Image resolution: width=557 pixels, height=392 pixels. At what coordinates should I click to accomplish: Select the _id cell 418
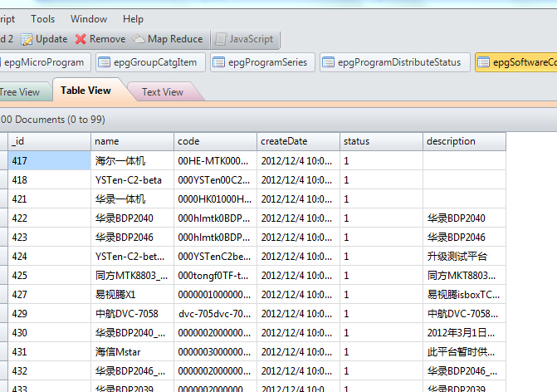[49, 180]
